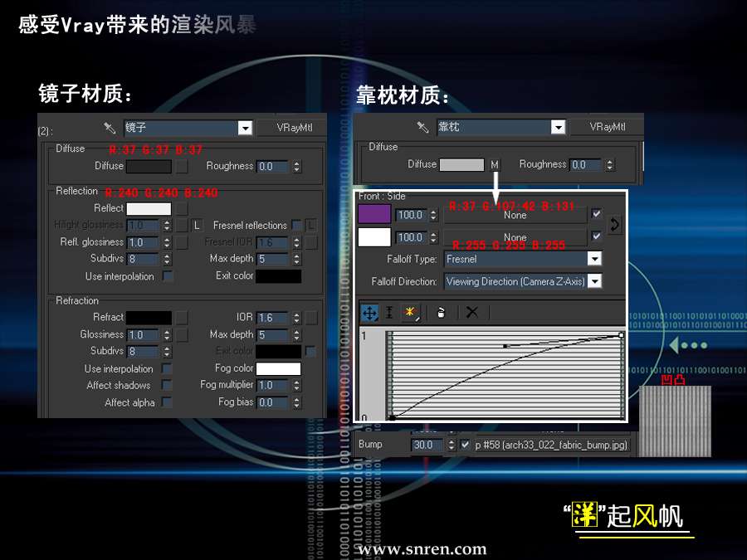
Task: Open www.snren.com link
Action: coord(422,549)
